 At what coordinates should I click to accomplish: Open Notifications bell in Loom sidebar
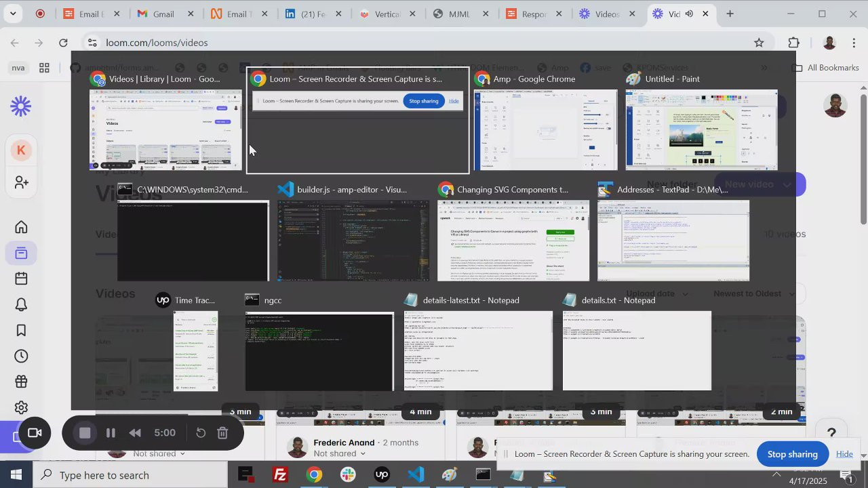click(x=21, y=304)
